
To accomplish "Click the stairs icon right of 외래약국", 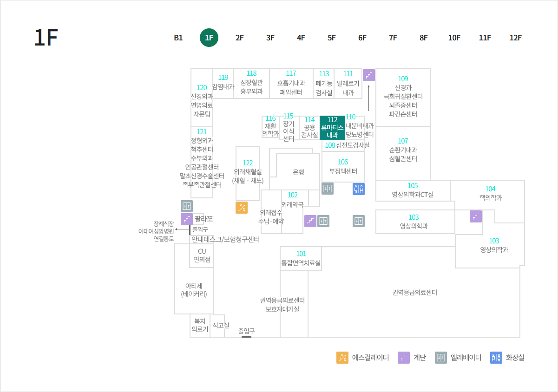I will pos(310,221).
